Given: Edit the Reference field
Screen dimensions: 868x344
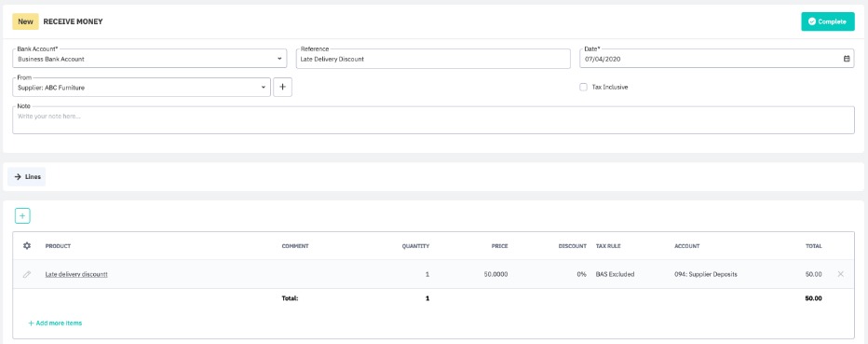Looking at the screenshot, I should pyautogui.click(x=433, y=59).
